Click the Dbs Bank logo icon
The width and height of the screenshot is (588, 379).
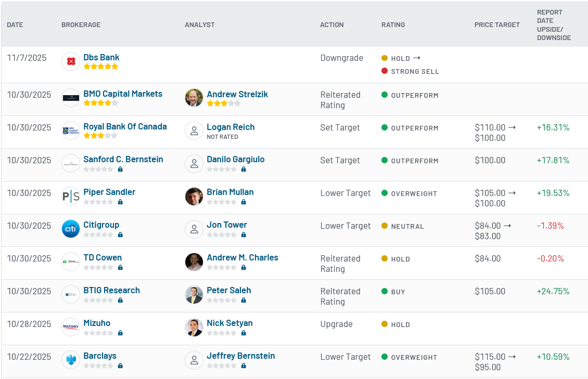pyautogui.click(x=71, y=61)
